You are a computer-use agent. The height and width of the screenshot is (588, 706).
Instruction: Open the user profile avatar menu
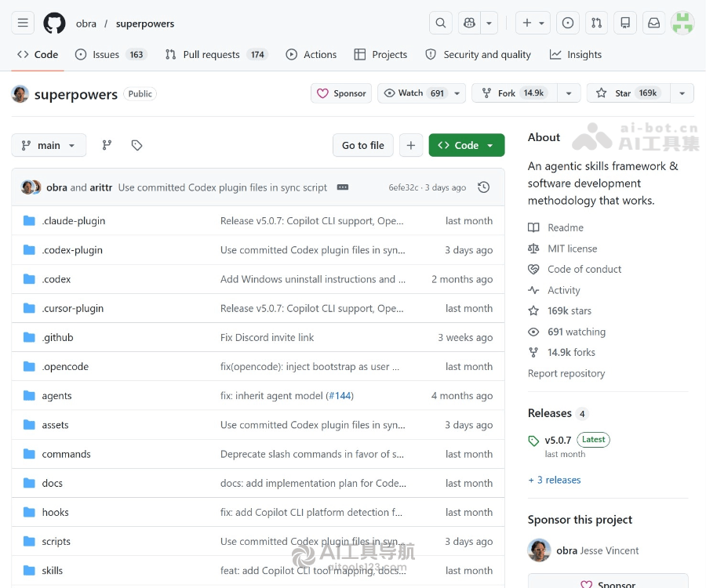(x=682, y=23)
